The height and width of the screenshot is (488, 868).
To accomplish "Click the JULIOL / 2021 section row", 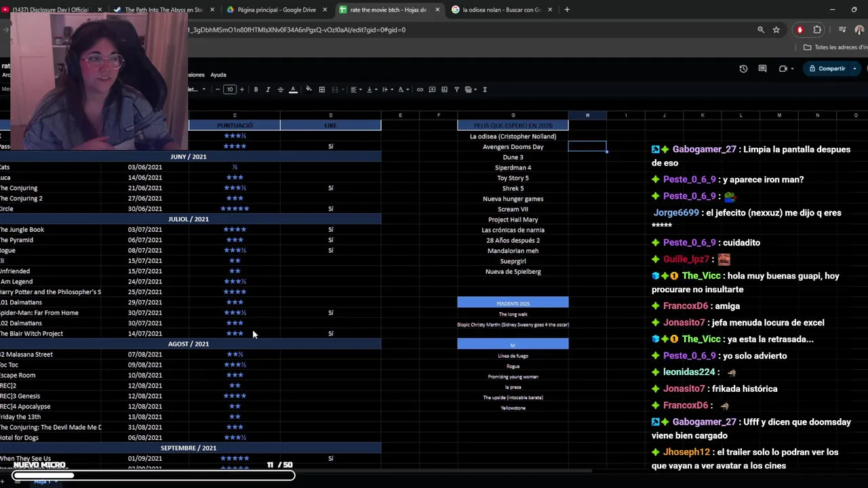I will [x=190, y=219].
